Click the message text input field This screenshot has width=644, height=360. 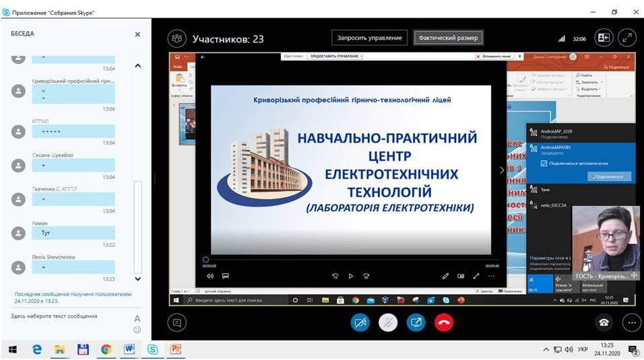67,316
